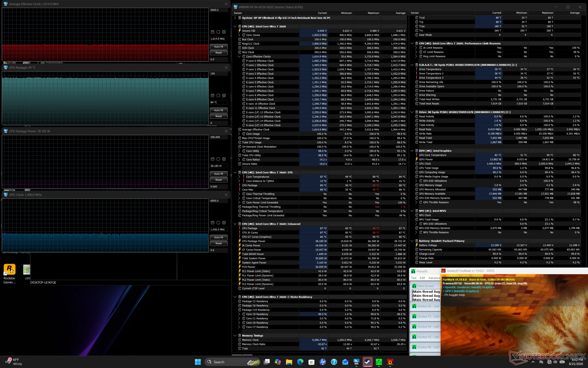Image resolution: width=588 pixels, height=368 pixels.
Task: Collapse the C-State Residency group
Action: [235, 297]
